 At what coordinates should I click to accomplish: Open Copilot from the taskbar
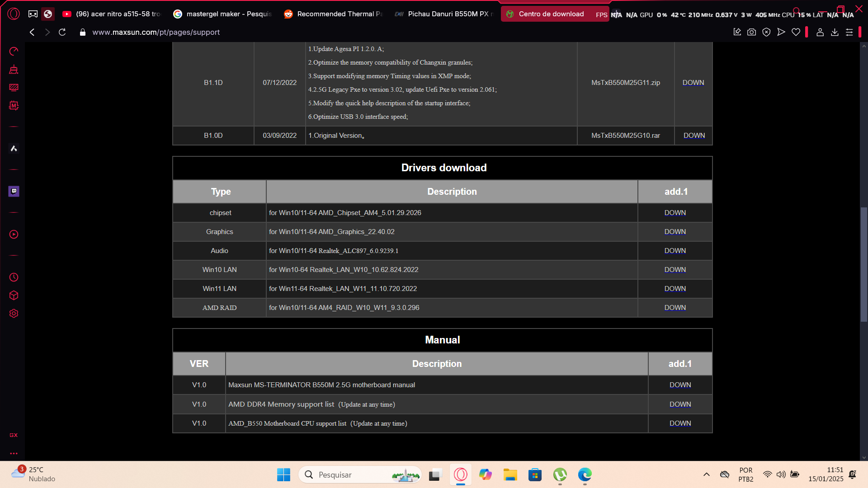pyautogui.click(x=486, y=474)
